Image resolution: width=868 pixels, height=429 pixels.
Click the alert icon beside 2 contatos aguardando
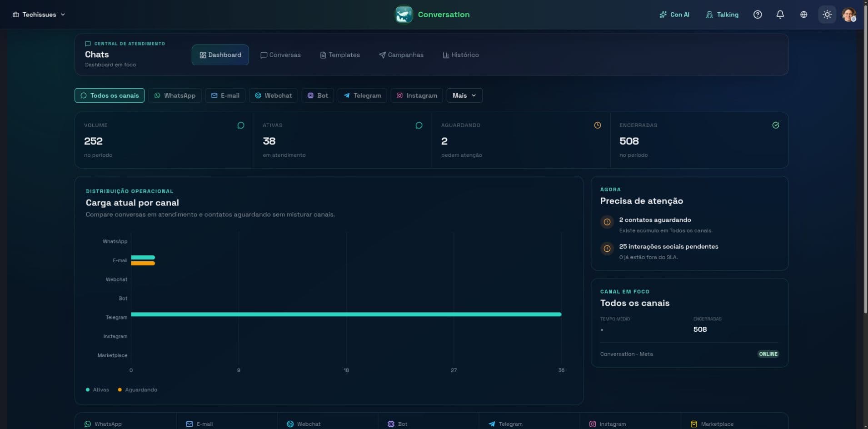click(x=607, y=222)
